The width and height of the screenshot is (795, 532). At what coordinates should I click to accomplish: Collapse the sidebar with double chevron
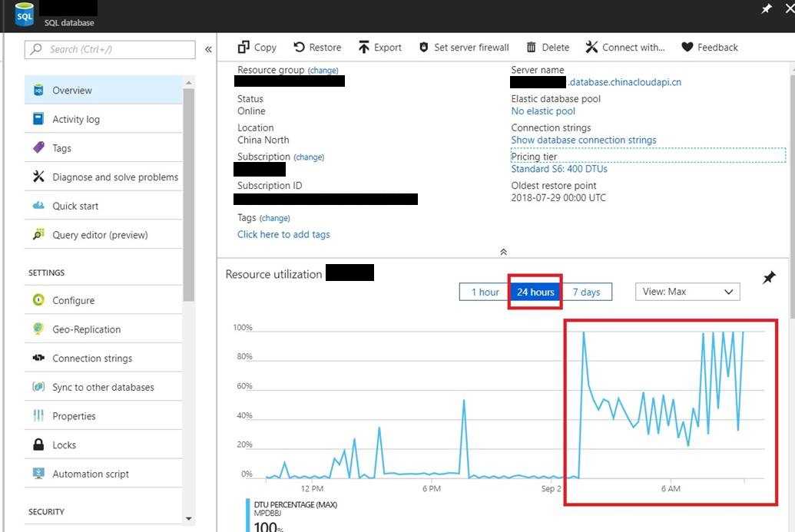[x=208, y=49]
